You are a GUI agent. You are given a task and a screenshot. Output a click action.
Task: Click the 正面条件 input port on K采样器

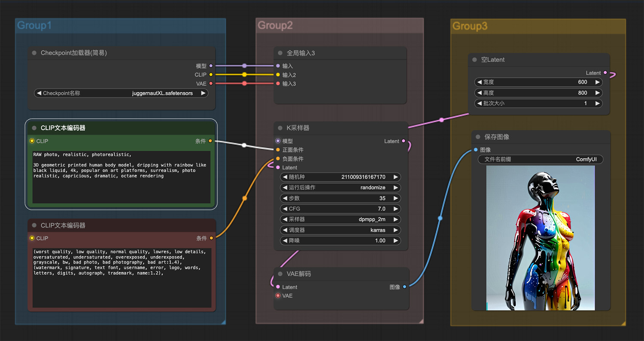(x=278, y=150)
